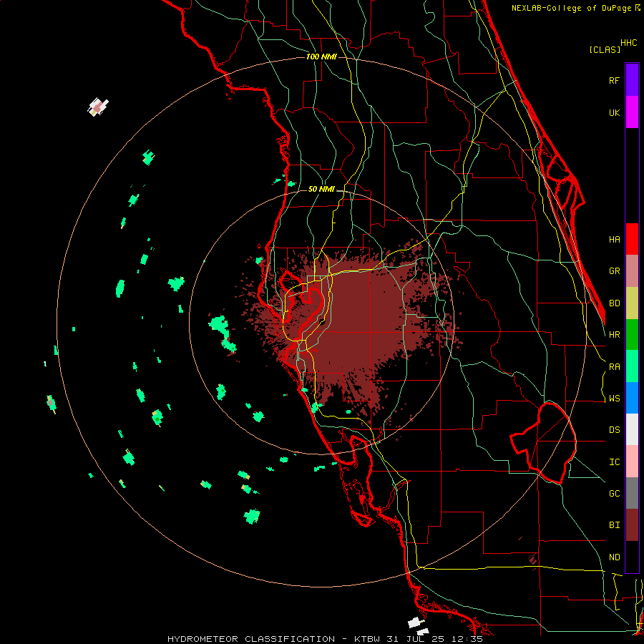644x644 pixels.
Task: Click the brown BI legend swatch
Action: pos(632,525)
